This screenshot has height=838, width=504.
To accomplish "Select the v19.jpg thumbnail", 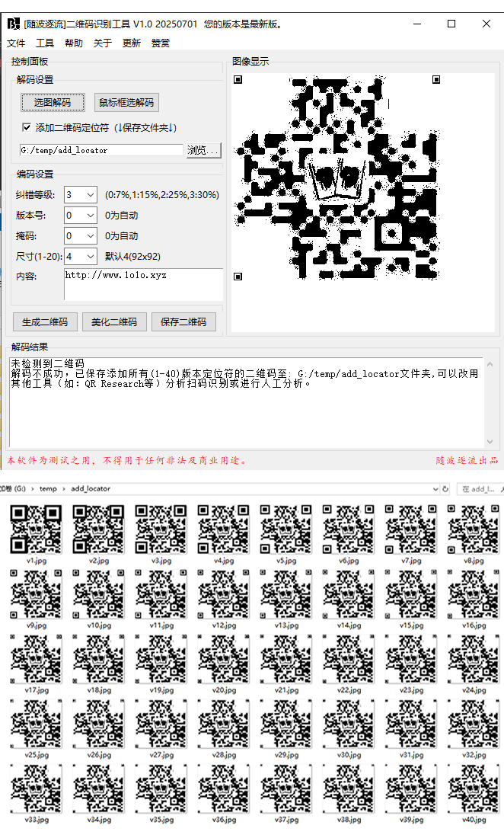I will [x=161, y=659].
